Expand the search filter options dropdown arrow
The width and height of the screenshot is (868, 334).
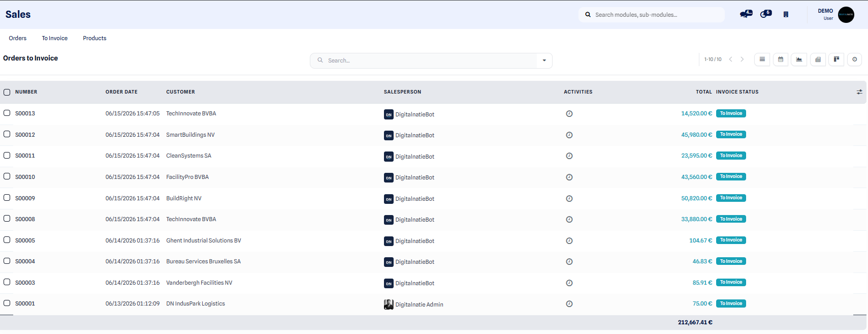click(x=544, y=60)
